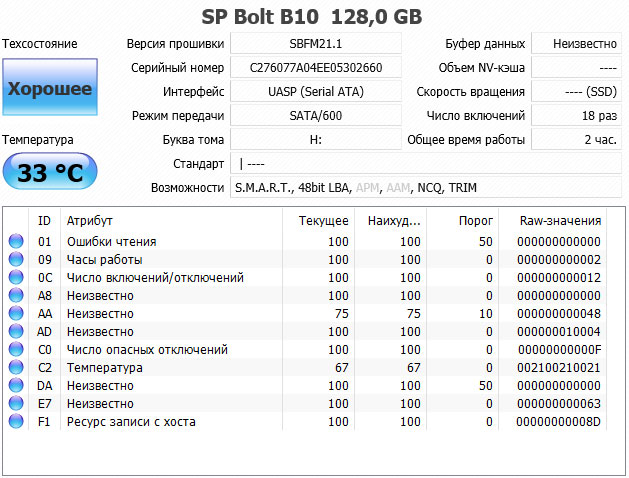
Task: Select the Ресурс записи с хоста row
Action: coord(305,422)
